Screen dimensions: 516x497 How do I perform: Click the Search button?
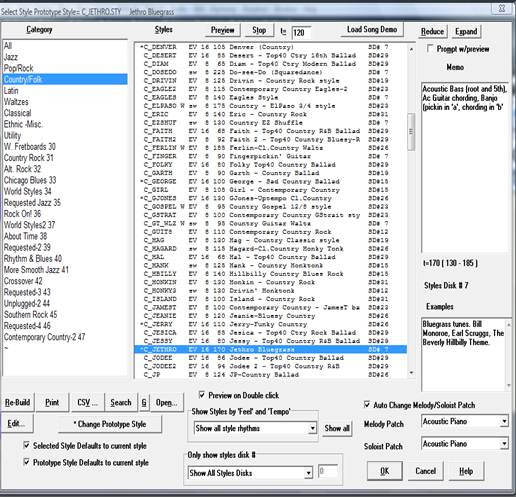click(x=121, y=403)
